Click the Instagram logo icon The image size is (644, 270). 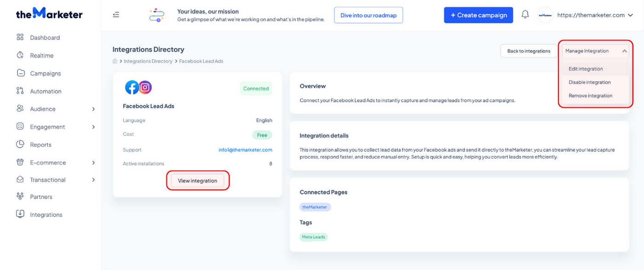pyautogui.click(x=145, y=87)
